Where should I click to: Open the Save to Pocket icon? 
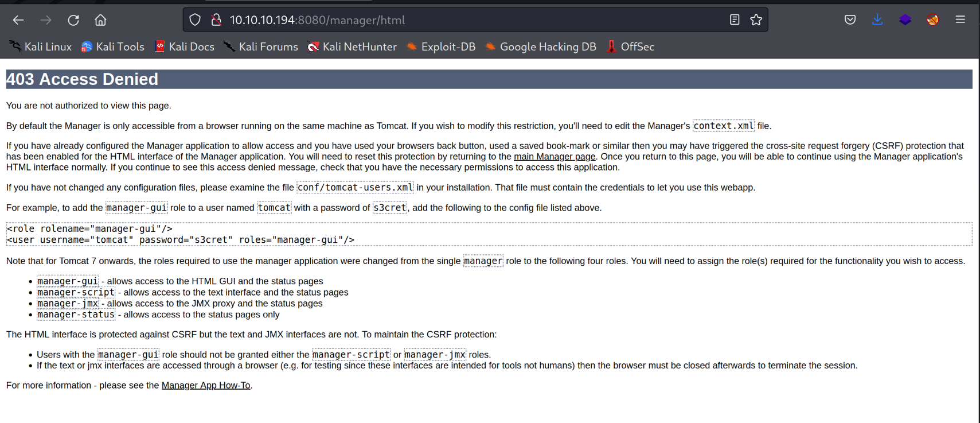(850, 20)
